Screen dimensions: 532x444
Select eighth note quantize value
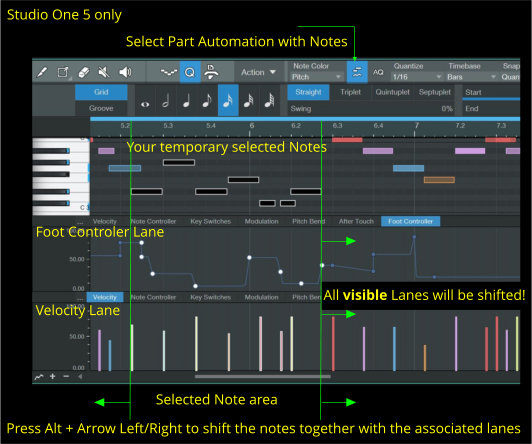click(x=207, y=100)
